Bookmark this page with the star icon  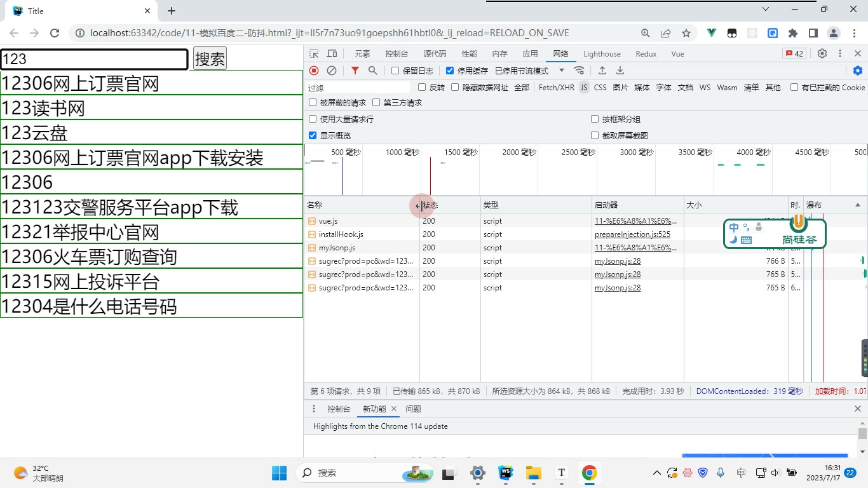tap(686, 33)
